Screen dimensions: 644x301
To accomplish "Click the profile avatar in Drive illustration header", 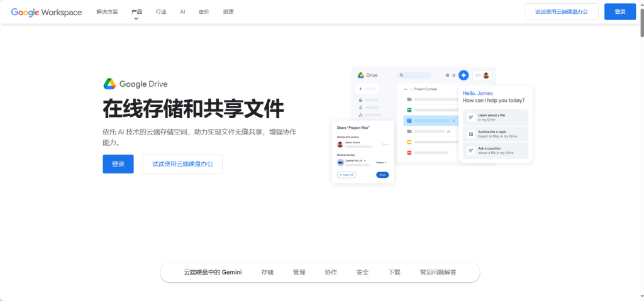I will (x=486, y=75).
